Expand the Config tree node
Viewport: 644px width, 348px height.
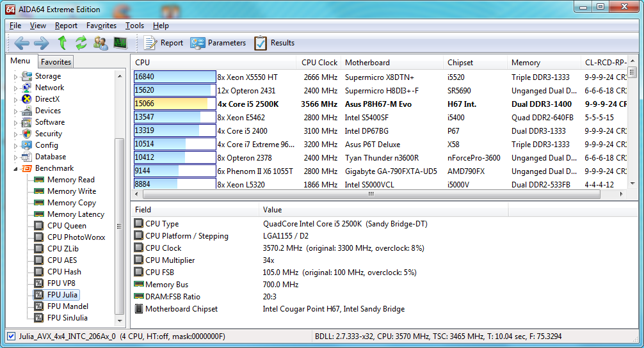(x=15, y=145)
